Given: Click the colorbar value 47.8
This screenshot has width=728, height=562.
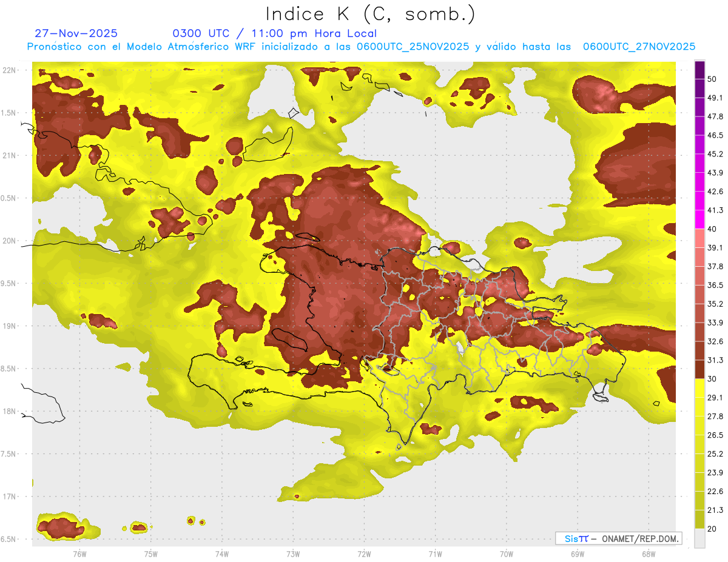Looking at the screenshot, I should [715, 116].
